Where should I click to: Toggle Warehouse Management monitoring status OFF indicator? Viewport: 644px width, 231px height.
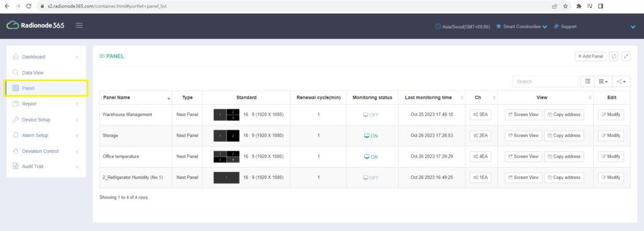click(x=371, y=115)
